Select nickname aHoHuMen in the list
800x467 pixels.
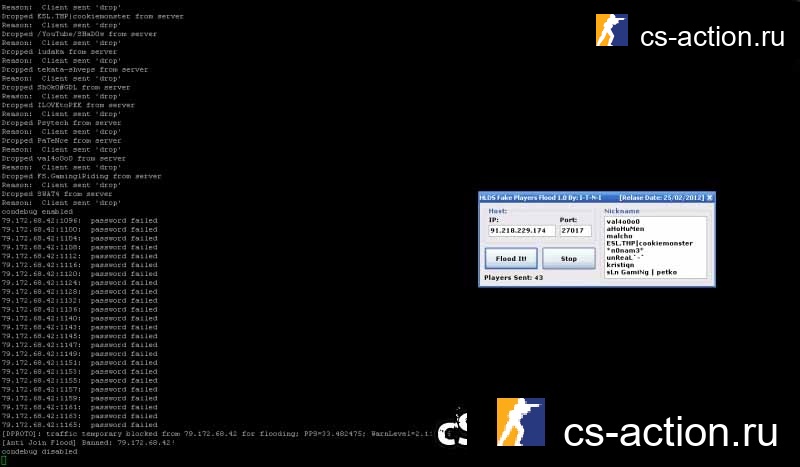point(624,229)
